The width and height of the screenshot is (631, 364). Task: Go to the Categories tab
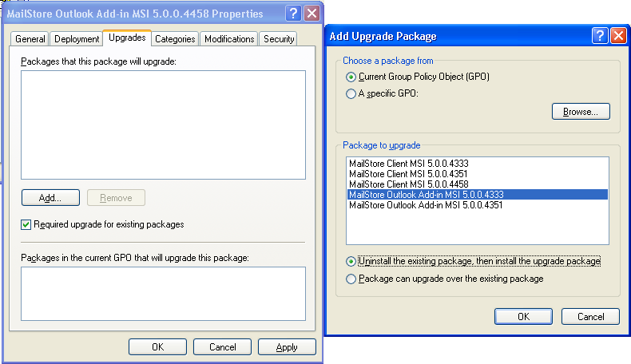click(x=175, y=39)
